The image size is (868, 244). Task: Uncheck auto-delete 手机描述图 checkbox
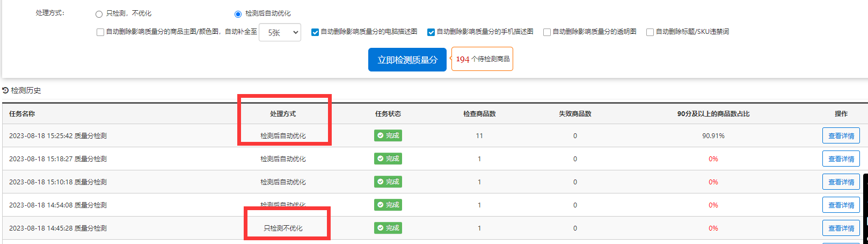[x=431, y=32]
